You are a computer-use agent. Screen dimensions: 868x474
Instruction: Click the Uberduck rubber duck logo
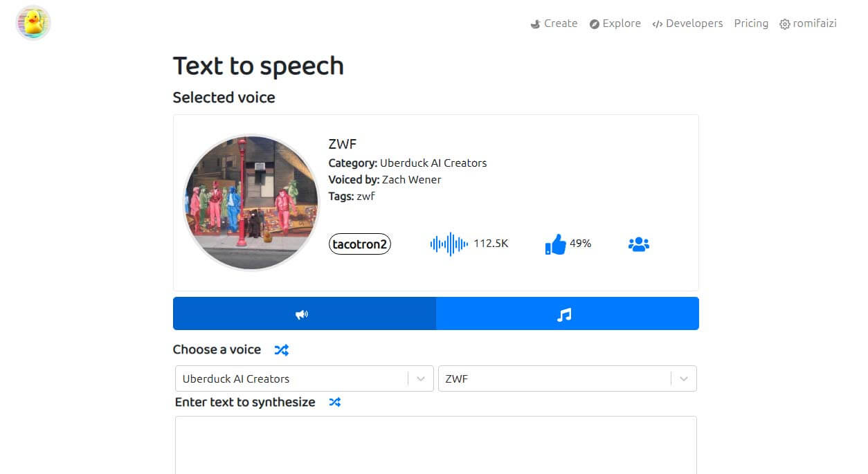click(33, 23)
